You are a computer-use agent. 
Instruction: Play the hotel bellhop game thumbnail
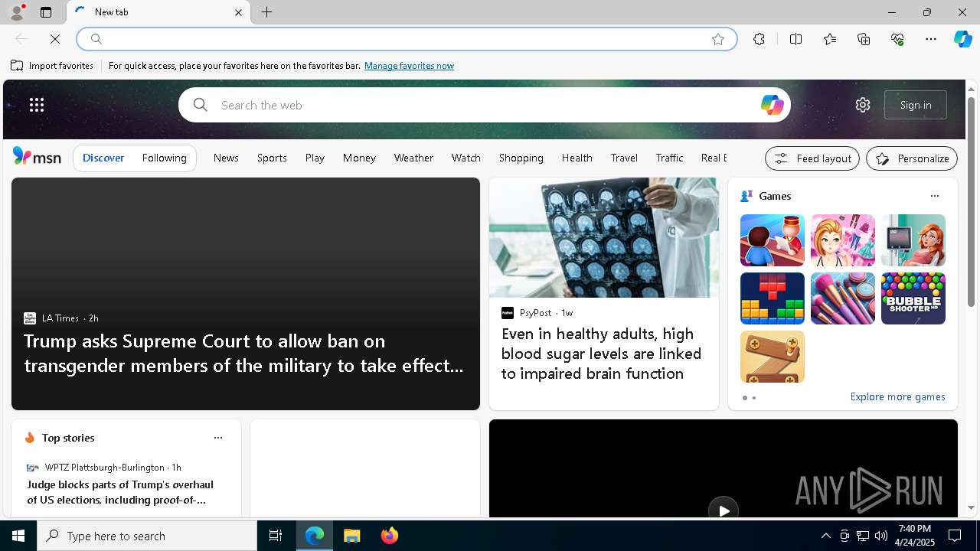(772, 240)
